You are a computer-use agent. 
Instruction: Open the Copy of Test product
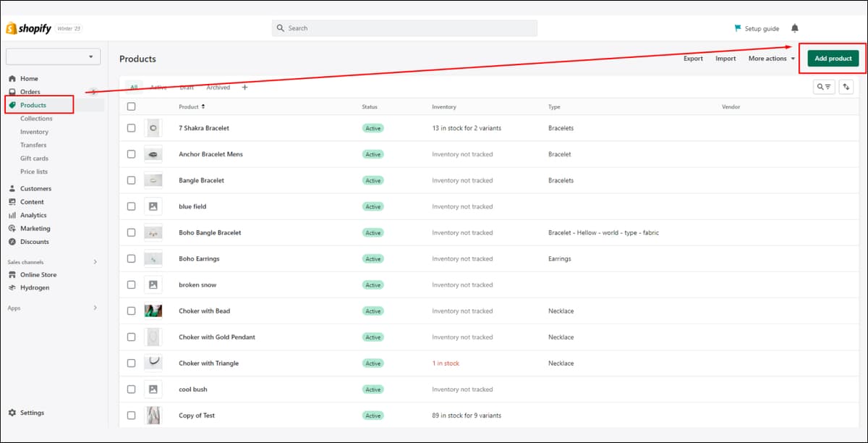click(x=197, y=415)
